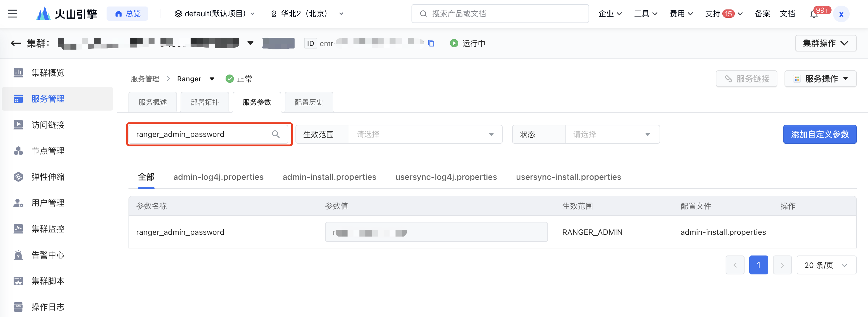Select 访问链接 in the sidebar

[58, 125]
